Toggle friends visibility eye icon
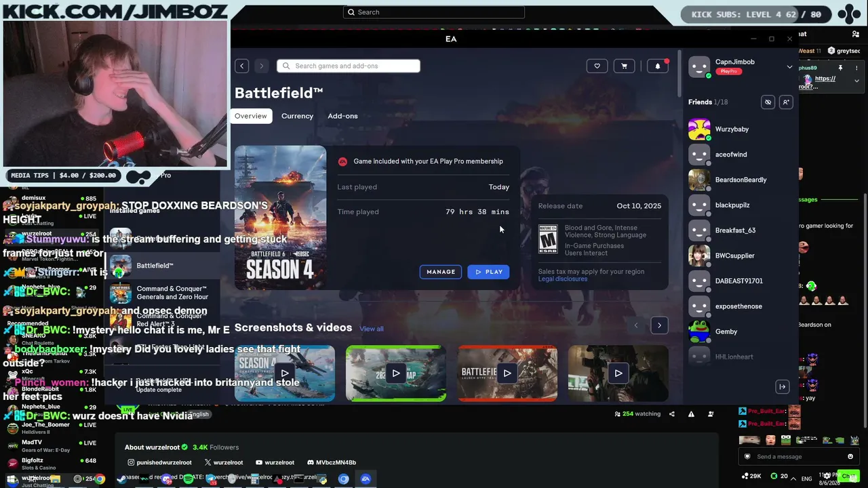Screen dimensions: 868x488 pyautogui.click(x=768, y=102)
